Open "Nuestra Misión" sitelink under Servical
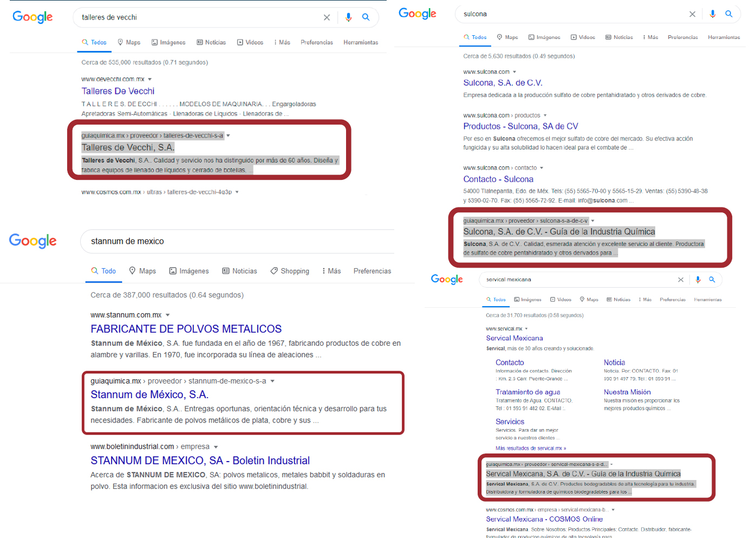Screen dimensions: 756x538 [x=627, y=392]
